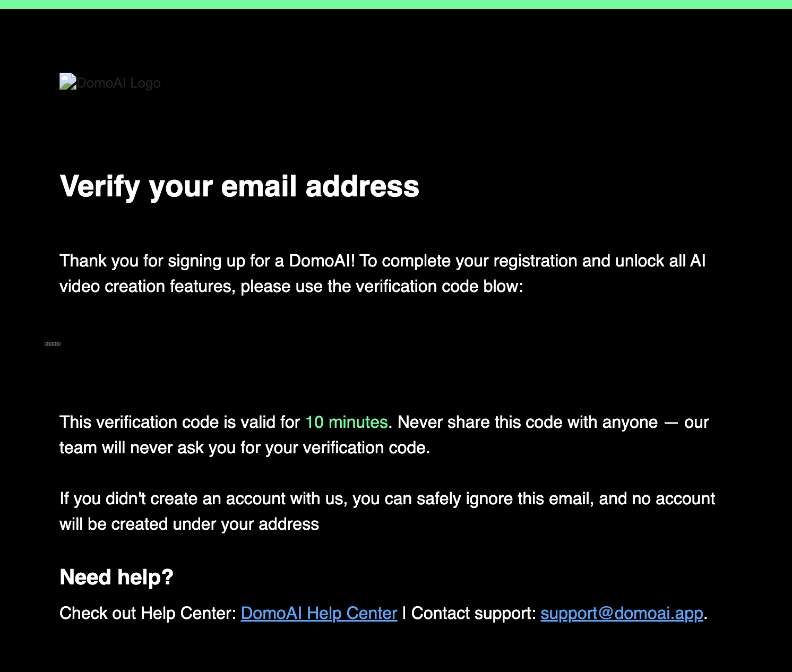Click the "Never share this code" sentence
Screen dimensions: 792x672
[528, 423]
